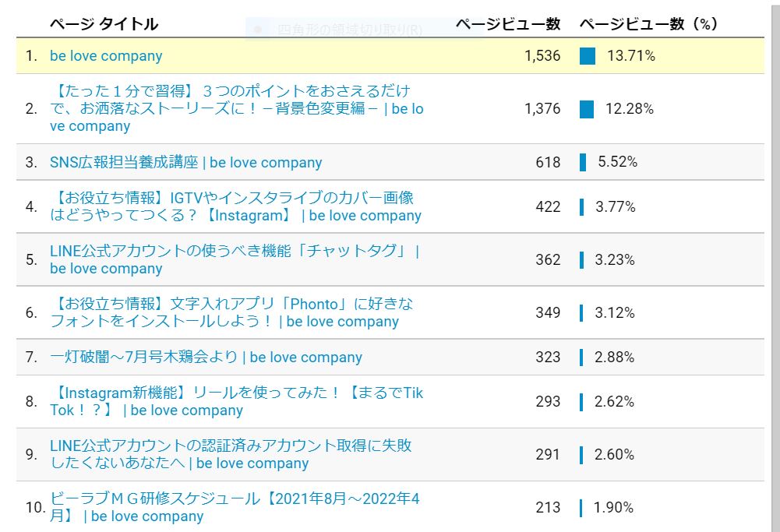
Task: Sort by the ページ タイトル column header
Action: (104, 24)
